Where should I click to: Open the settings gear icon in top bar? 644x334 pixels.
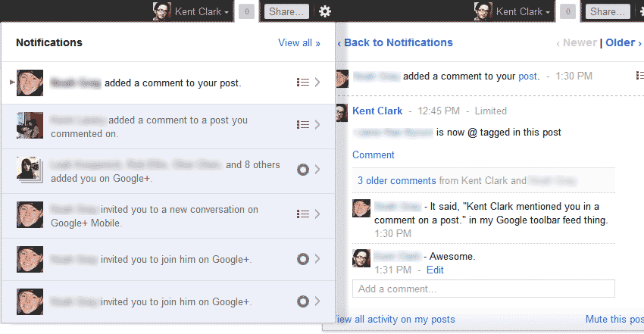click(x=325, y=11)
